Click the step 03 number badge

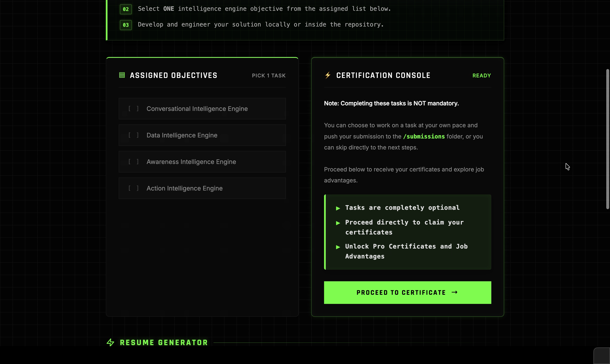click(126, 25)
